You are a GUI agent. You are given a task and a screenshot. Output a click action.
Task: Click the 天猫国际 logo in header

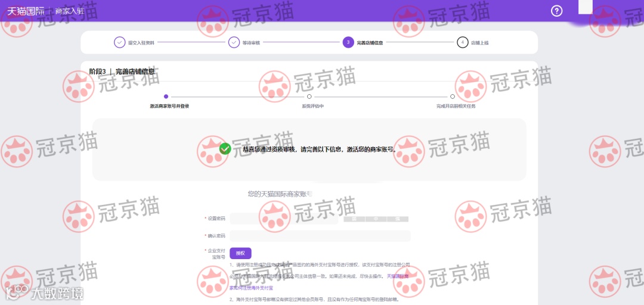click(x=26, y=11)
